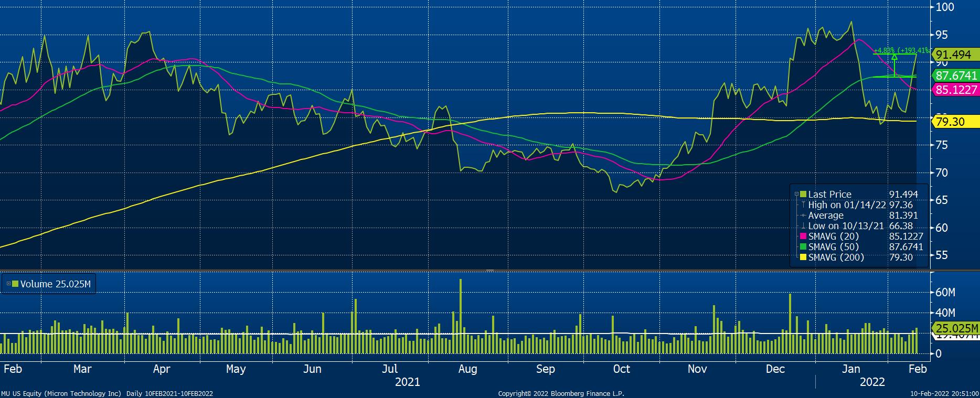Image resolution: width=980 pixels, height=398 pixels.
Task: Click the SMAVG (20) legend label
Action: click(834, 236)
